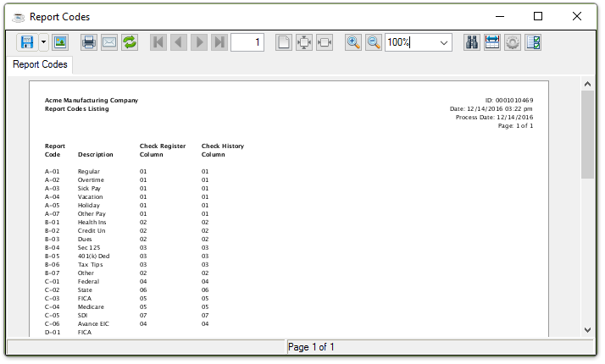
Task: Fit page width view icon
Action: (x=325, y=42)
